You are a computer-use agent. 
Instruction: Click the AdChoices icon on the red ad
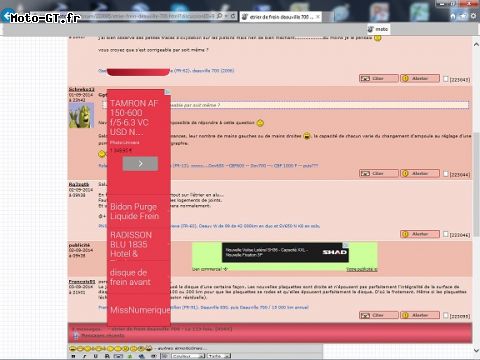coord(168,92)
